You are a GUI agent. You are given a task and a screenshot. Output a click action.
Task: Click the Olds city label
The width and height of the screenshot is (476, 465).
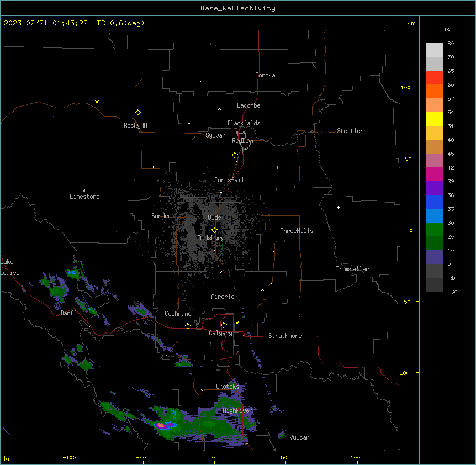point(214,218)
